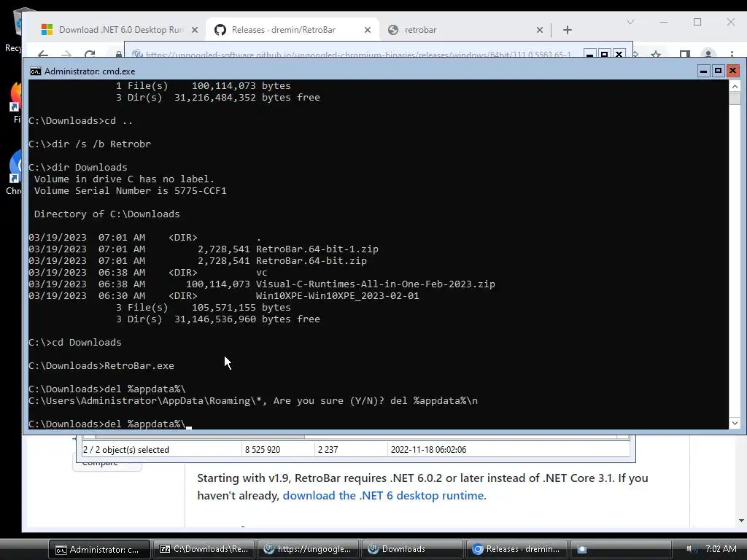
Task: Close the retrobar tab
Action: 539,30
